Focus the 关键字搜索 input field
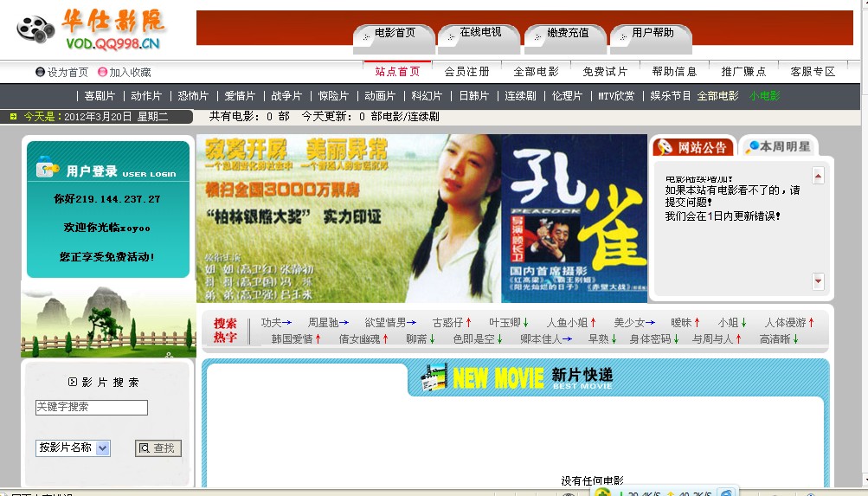Viewport: 868px width, 496px height. [x=92, y=408]
